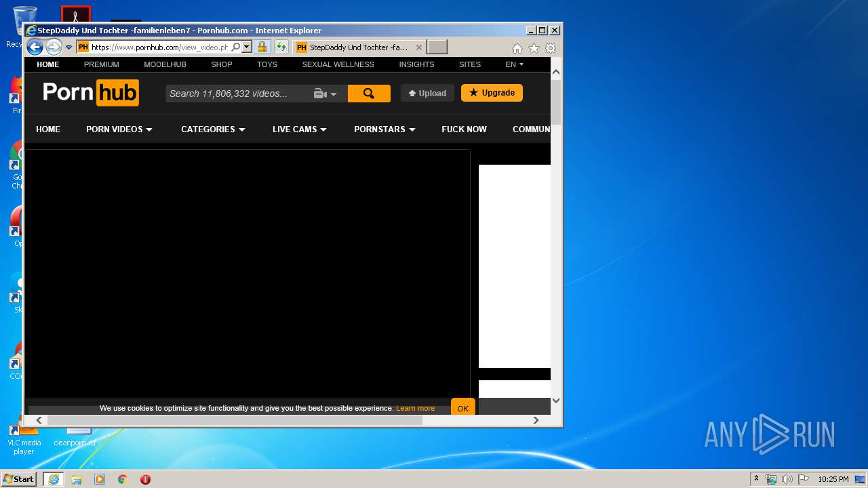Open the INSIGHTS link
Image resolution: width=868 pixels, height=488 pixels.
point(416,64)
